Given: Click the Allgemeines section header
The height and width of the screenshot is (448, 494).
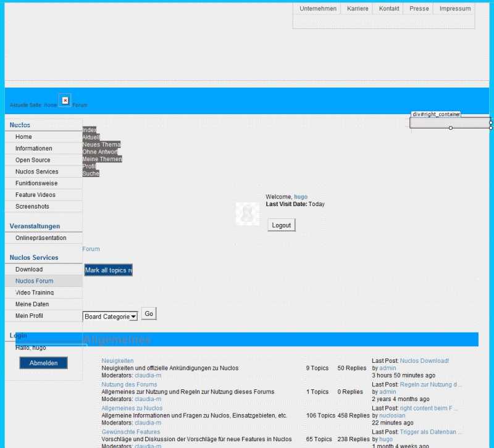Looking at the screenshot, I should [247, 339].
